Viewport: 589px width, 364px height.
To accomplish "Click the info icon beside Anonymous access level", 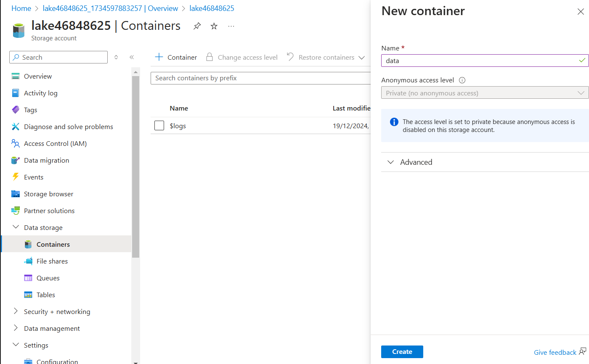I will (462, 80).
